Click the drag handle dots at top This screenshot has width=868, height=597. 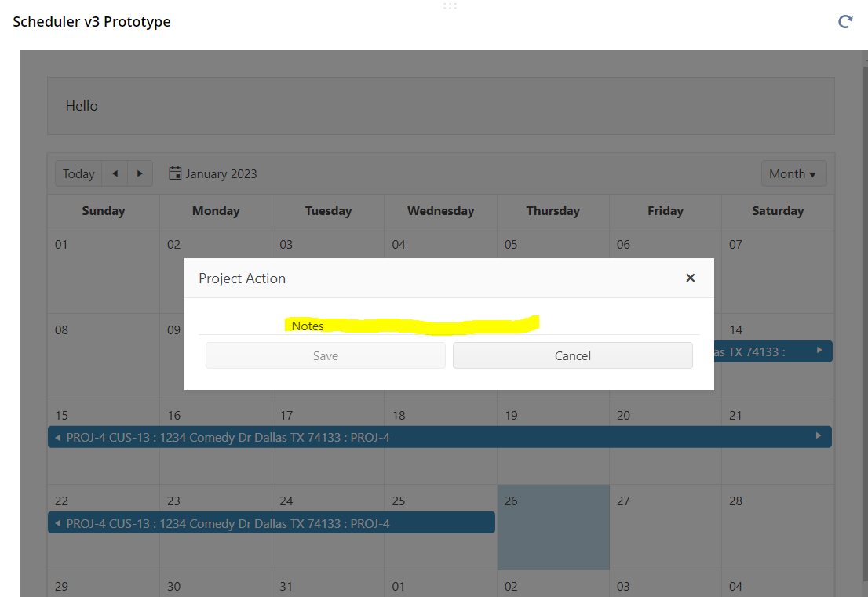pos(450,6)
